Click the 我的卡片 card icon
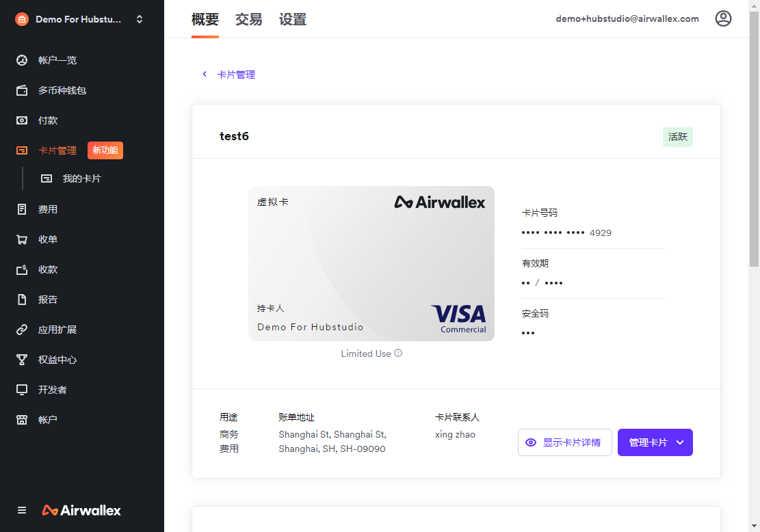The height and width of the screenshot is (532, 760). pos(47,178)
